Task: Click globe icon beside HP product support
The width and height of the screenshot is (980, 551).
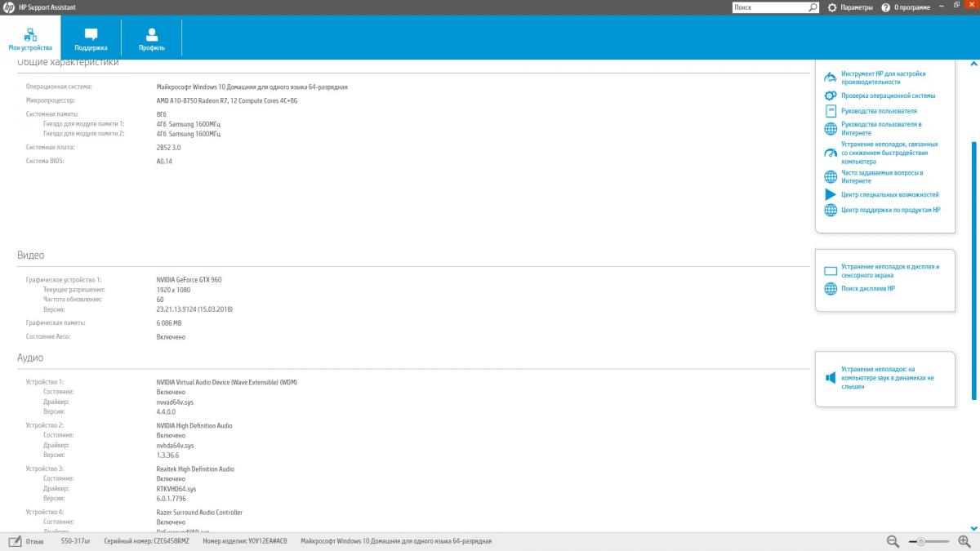Action: 830,210
